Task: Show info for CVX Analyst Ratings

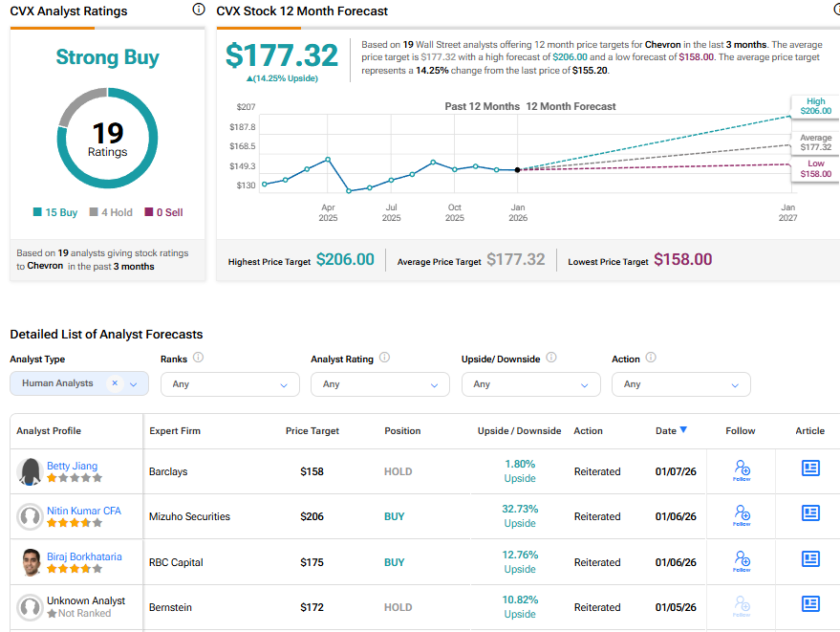Action: coord(199,10)
